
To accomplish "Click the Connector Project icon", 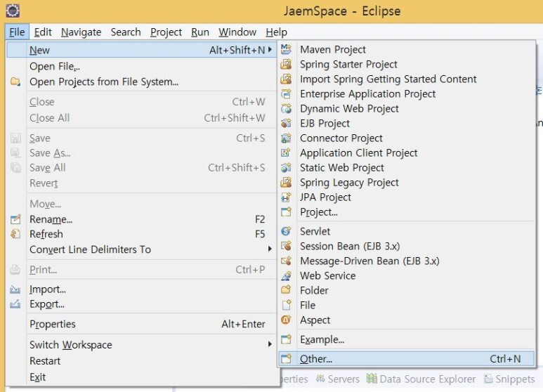I will click(286, 138).
